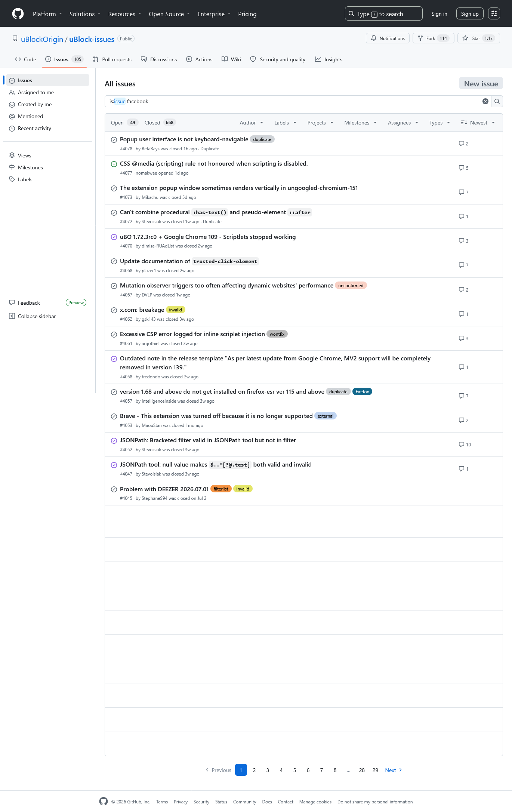Click the Firefox label on issue #4057
512x812 pixels.
[362, 392]
